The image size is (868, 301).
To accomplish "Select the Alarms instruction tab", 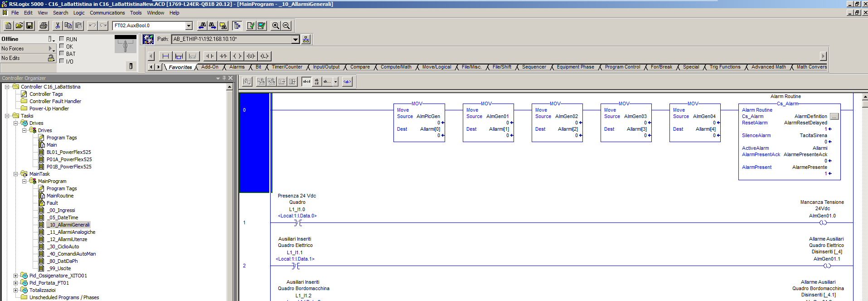I will pyautogui.click(x=237, y=67).
